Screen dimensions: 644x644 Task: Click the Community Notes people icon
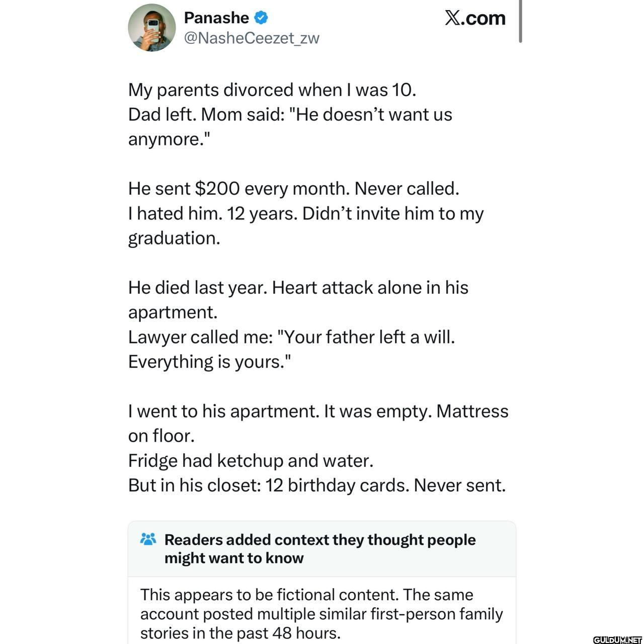[x=148, y=539]
